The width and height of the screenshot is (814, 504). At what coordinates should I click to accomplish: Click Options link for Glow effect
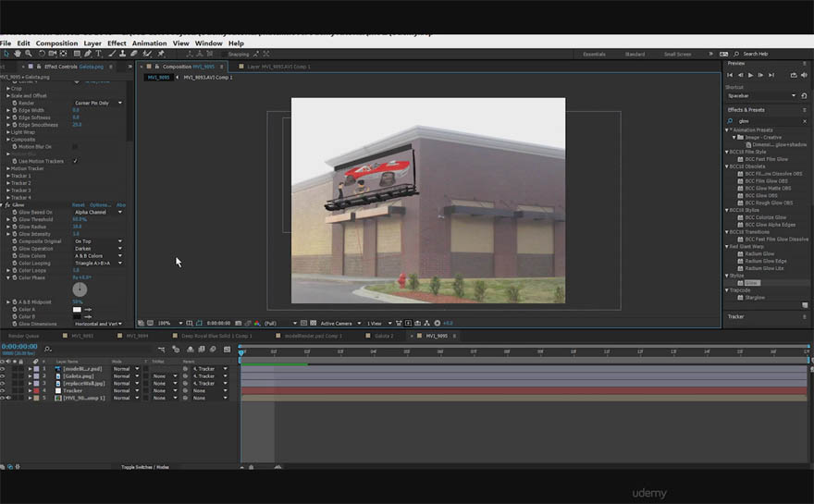pos(100,205)
